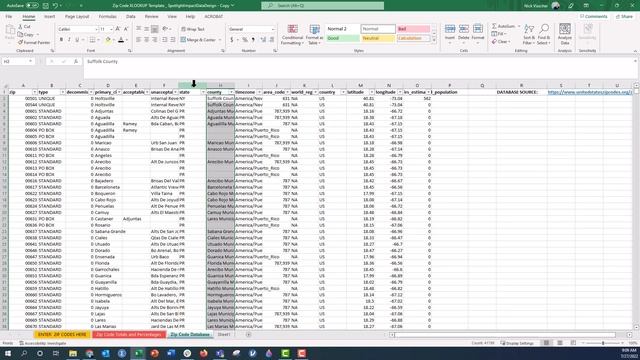Click the Cut button

(x=24, y=27)
